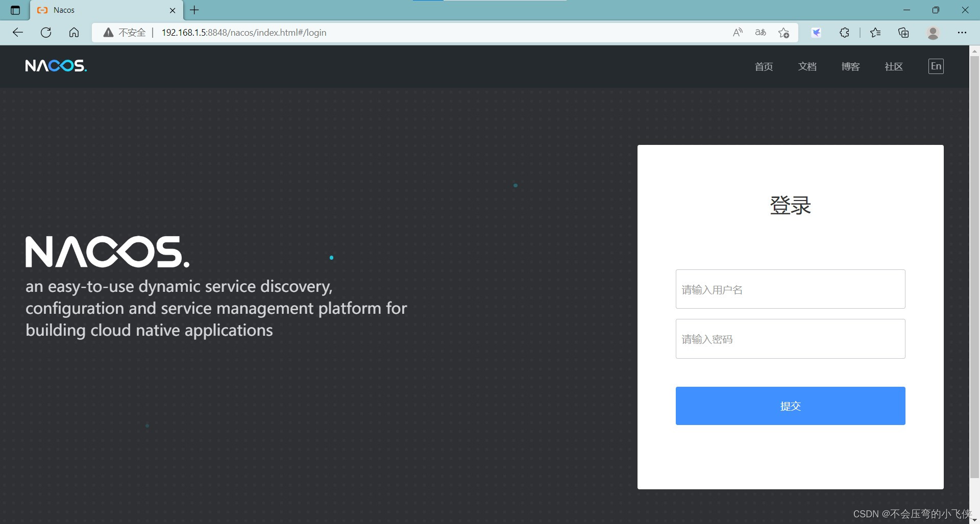The image size is (980, 524).
Task: Open the 博客 navigation link
Action: (x=850, y=66)
